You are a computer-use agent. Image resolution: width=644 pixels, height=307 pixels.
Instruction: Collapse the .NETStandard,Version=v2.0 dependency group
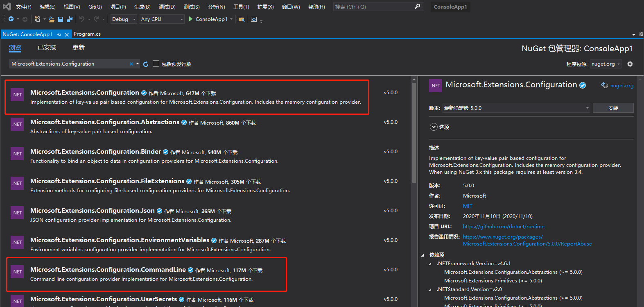pyautogui.click(x=430, y=289)
